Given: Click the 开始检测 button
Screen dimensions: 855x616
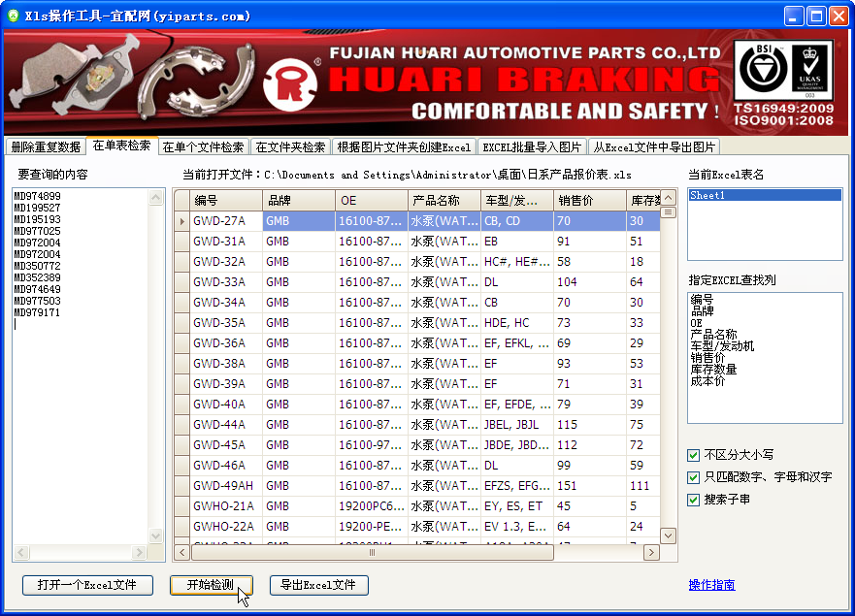Looking at the screenshot, I should 211,585.
